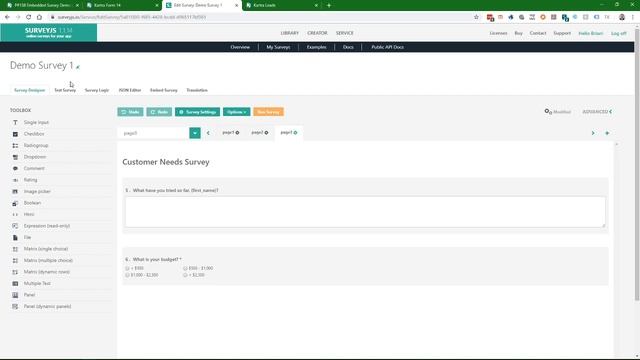Click the browser address bar

261,17
